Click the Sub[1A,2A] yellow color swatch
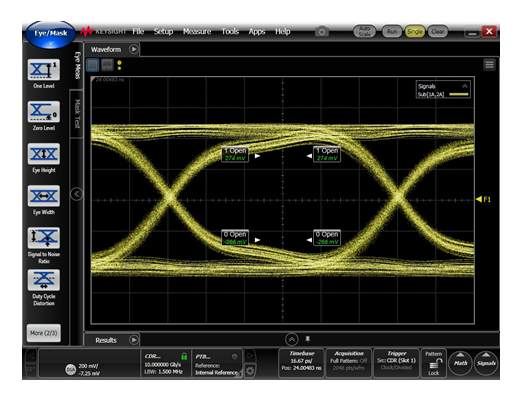The height and width of the screenshot is (412, 532). click(459, 94)
